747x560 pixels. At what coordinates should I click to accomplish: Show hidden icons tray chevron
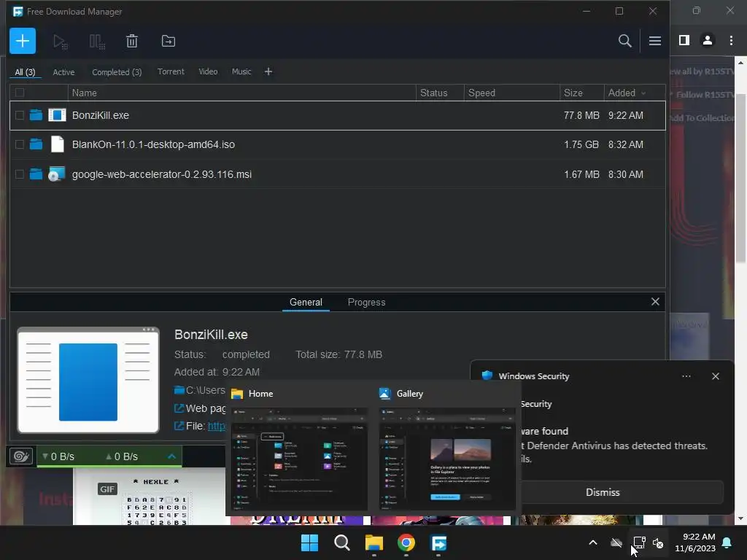(593, 542)
